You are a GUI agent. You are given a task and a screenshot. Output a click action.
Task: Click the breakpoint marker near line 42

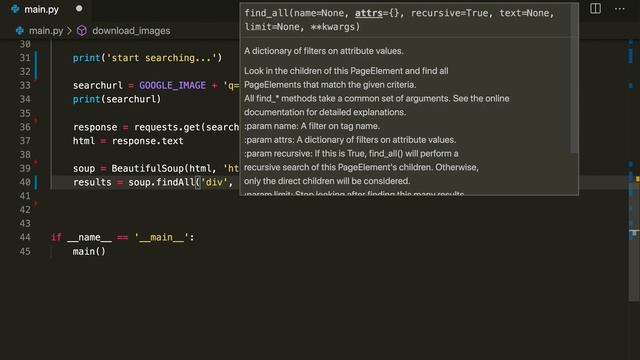36,203
